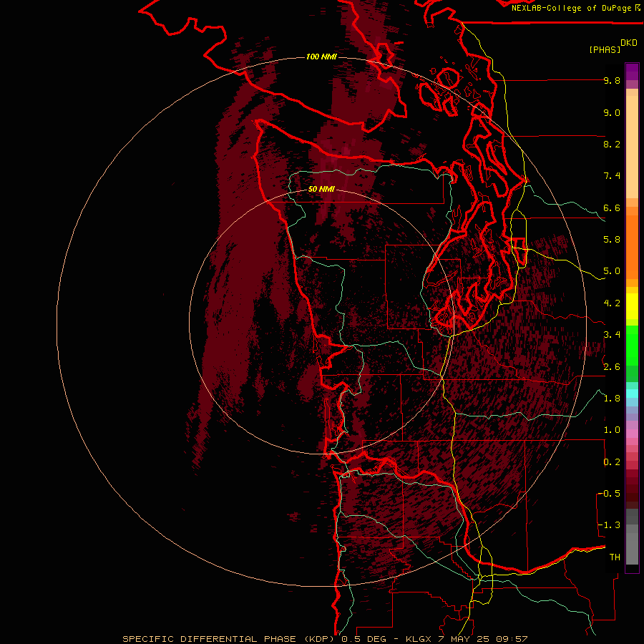Click the yellow segment of the color bar
The height and width of the screenshot is (644, 644).
pos(632,306)
